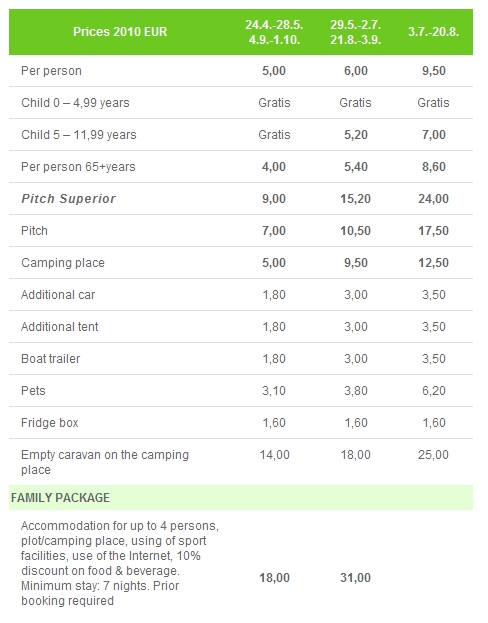Click the 'Fridge box' row label
488x623 pixels.
tap(50, 423)
